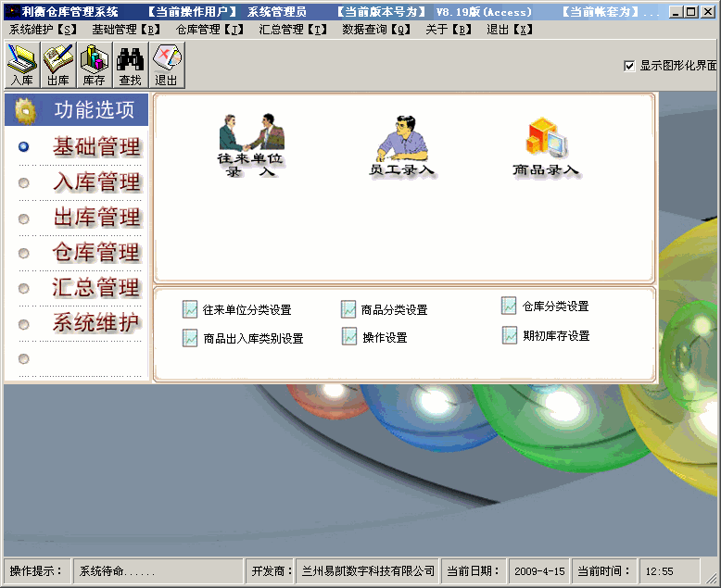Image resolution: width=721 pixels, height=588 pixels.
Task: Click 系统待命 status text
Action: click(118, 571)
